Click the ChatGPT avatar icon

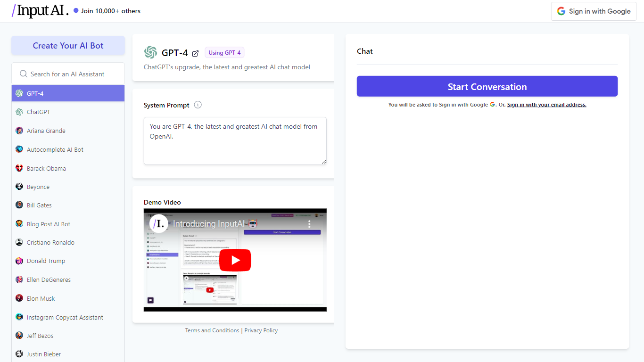pos(19,112)
